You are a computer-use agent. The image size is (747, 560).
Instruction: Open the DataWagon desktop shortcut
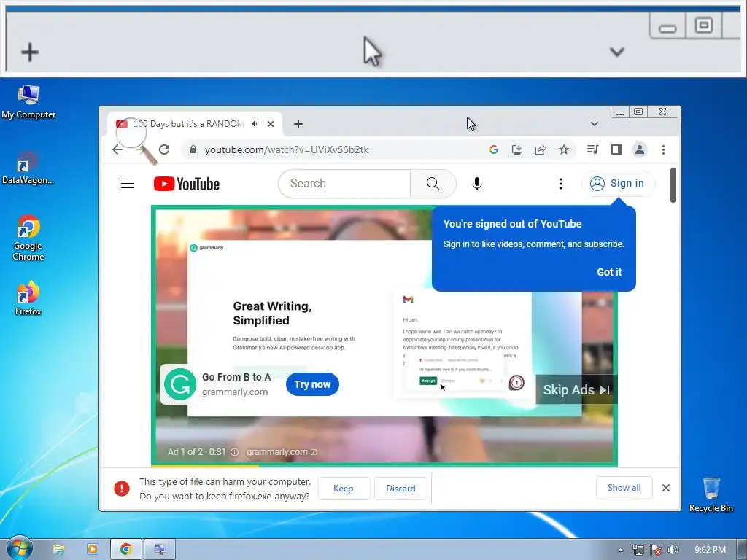pos(28,168)
